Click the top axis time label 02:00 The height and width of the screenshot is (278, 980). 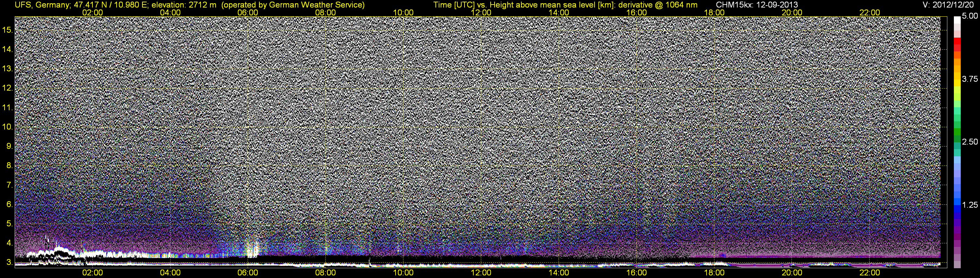tap(92, 12)
